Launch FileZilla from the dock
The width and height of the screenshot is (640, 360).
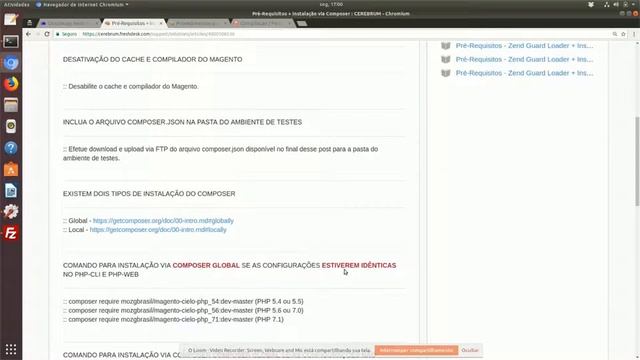point(11,233)
